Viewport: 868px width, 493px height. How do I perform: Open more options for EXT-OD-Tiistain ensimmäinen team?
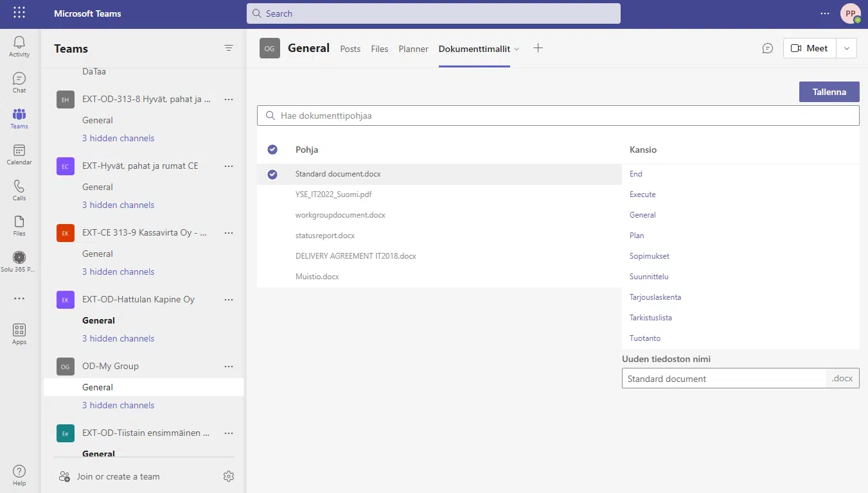[x=229, y=433]
